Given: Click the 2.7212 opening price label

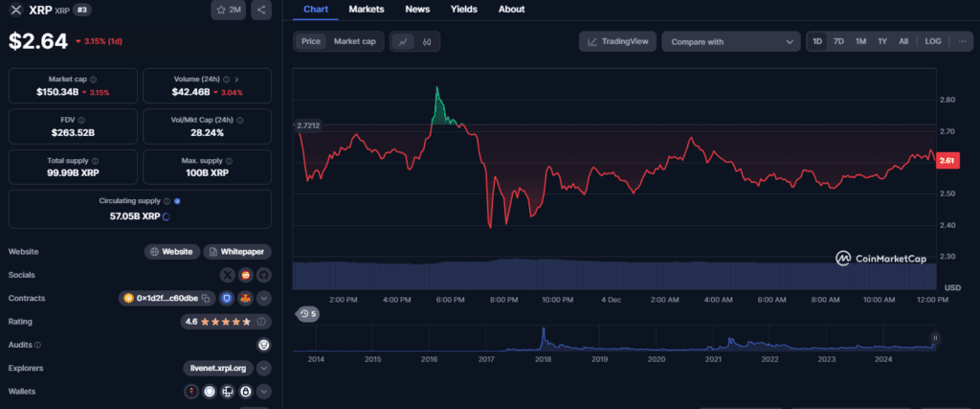Looking at the screenshot, I should pos(308,125).
